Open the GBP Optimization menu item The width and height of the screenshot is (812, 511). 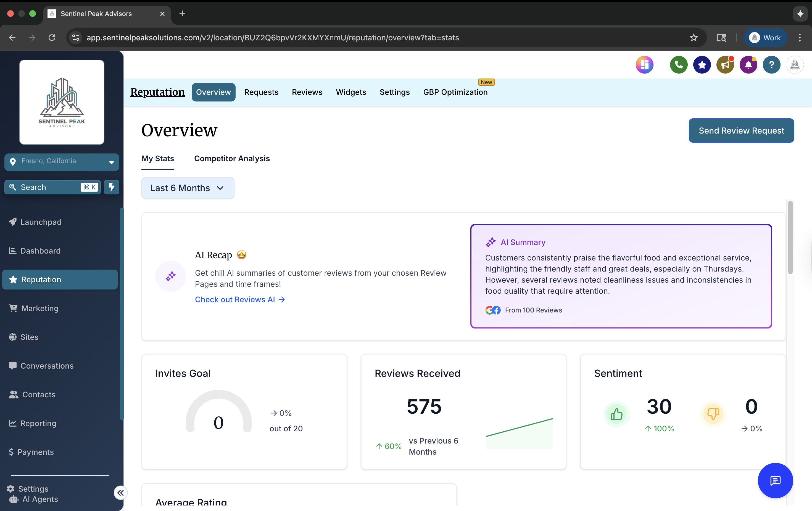pyautogui.click(x=455, y=92)
